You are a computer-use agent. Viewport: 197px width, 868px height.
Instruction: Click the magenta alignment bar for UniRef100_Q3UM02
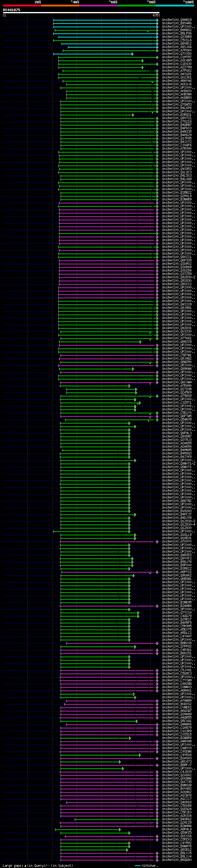click(108, 264)
